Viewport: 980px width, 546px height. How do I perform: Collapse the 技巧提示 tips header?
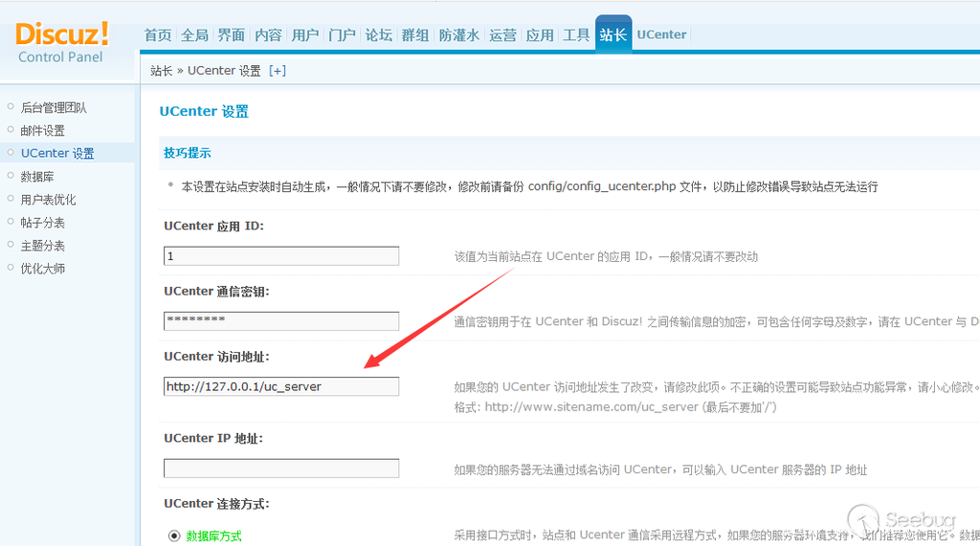click(188, 153)
